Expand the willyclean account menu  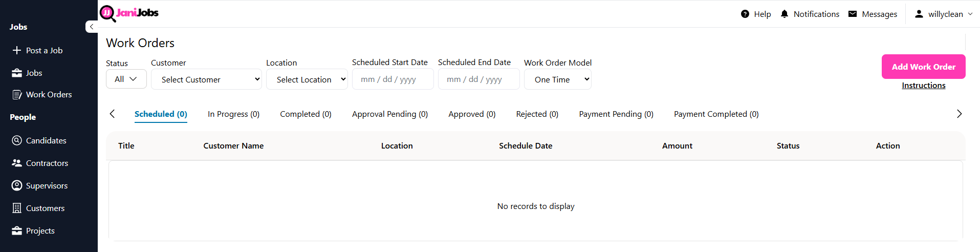943,14
